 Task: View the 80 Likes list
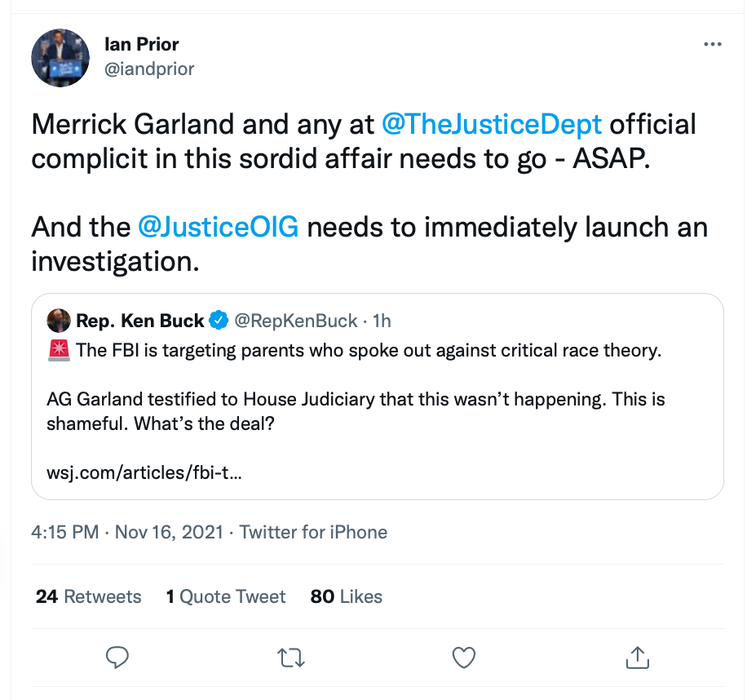(x=347, y=596)
